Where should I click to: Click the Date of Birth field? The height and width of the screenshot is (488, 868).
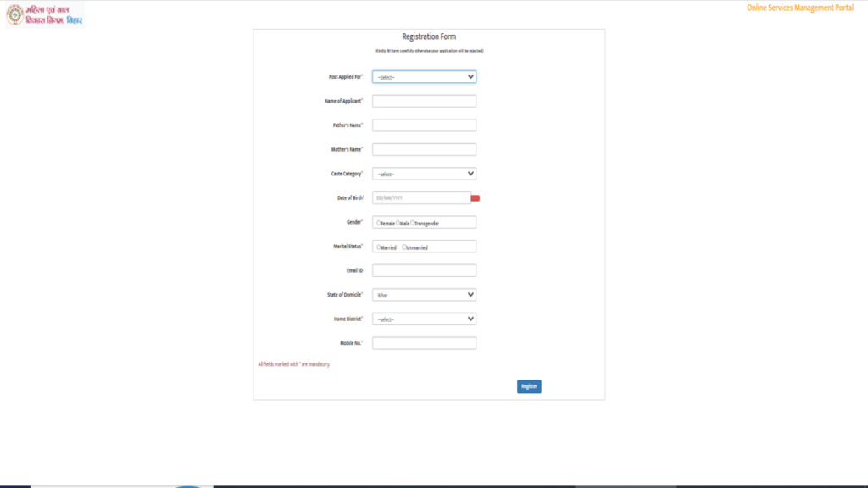click(x=421, y=198)
